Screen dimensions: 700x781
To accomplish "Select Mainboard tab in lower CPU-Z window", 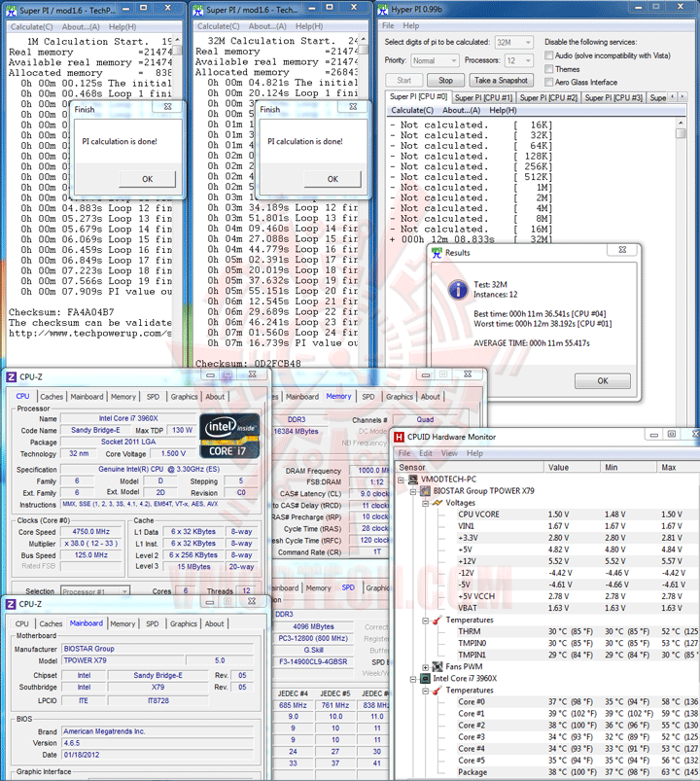I will coord(87,623).
